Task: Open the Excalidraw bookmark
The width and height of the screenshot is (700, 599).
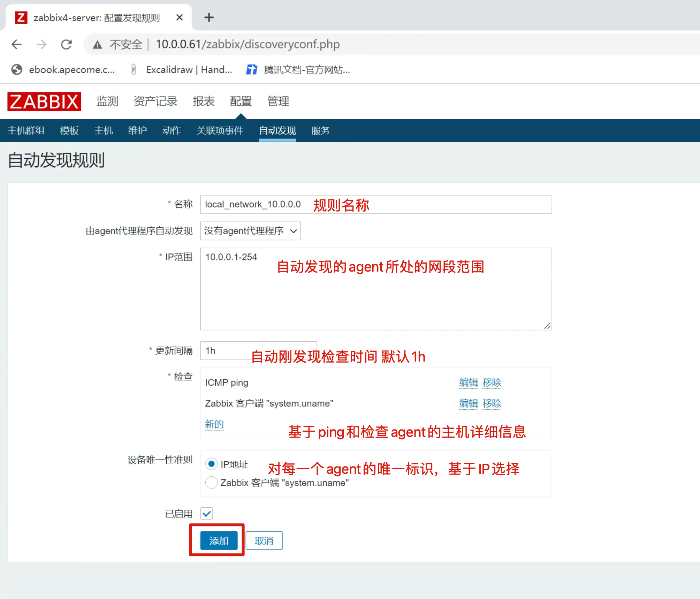Action: [x=181, y=70]
